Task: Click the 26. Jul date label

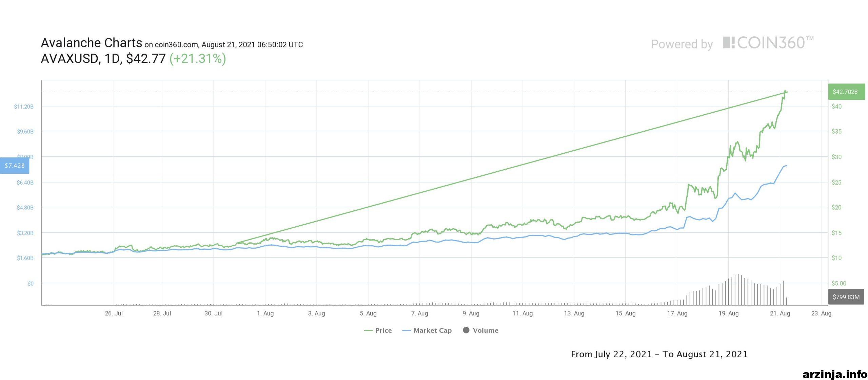Action: click(x=114, y=313)
